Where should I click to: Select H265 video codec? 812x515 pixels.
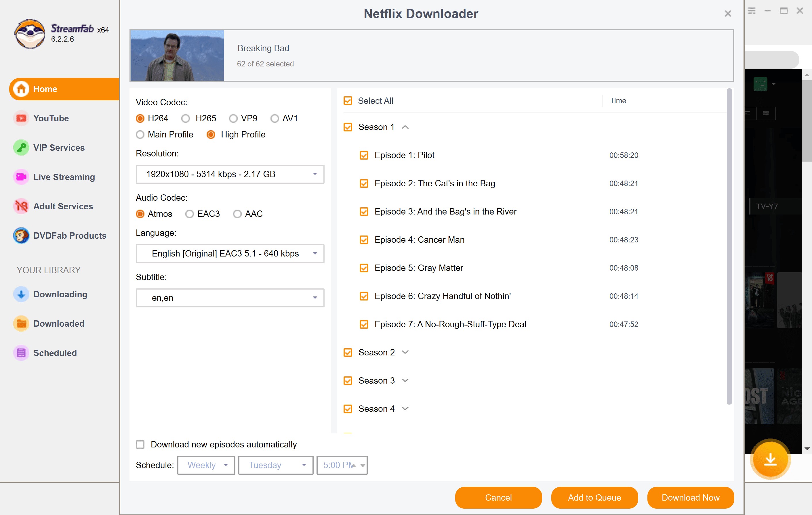coord(186,119)
